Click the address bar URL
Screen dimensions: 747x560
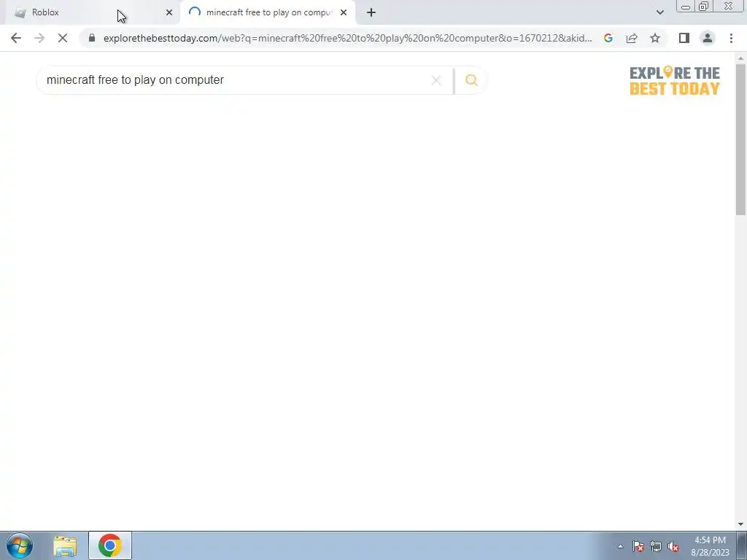tap(348, 38)
